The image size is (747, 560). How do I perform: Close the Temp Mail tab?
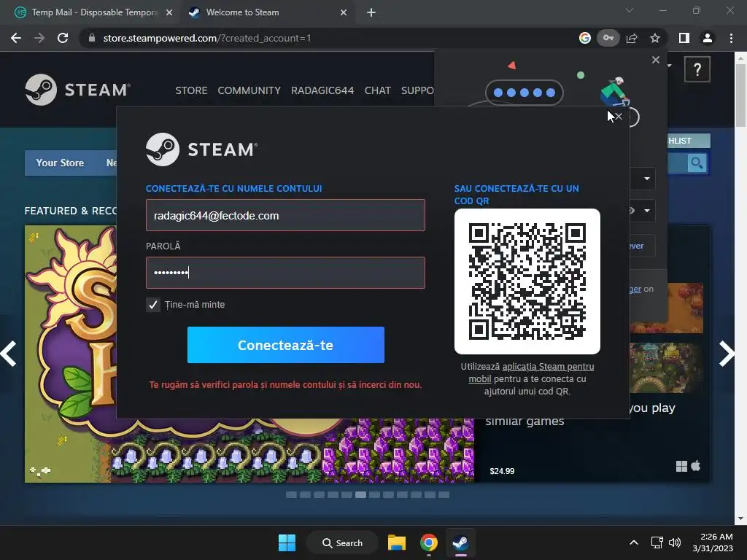click(169, 12)
